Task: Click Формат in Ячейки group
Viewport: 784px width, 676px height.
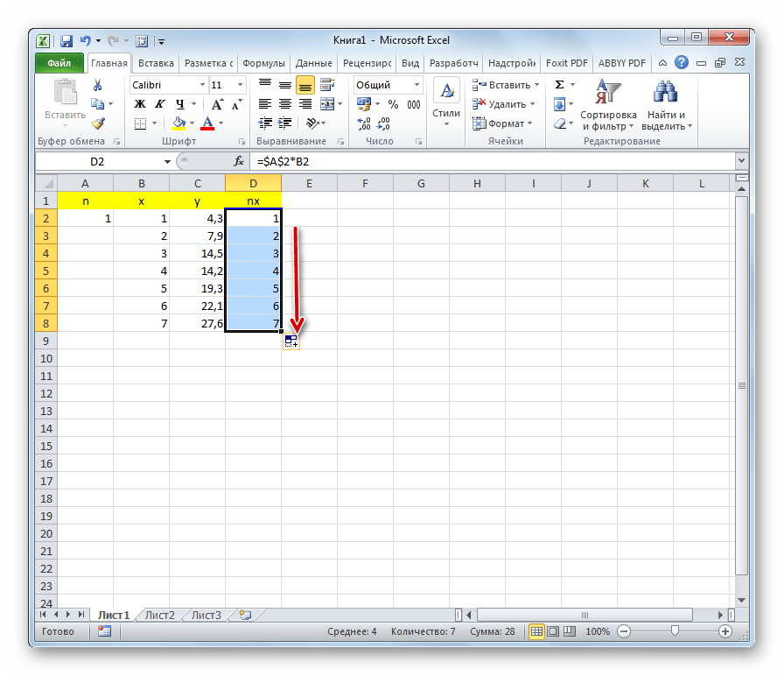Action: click(x=502, y=123)
